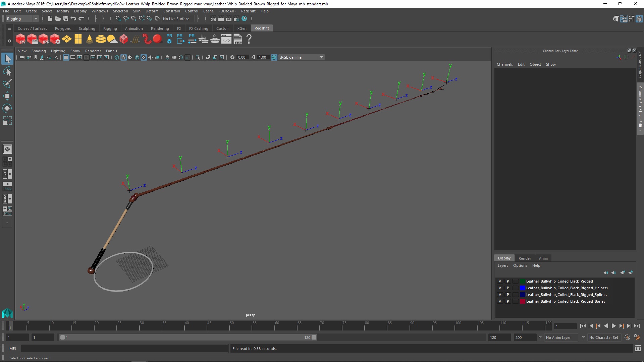This screenshot has height=362, width=644.
Task: Click the red sphere shelf icon
Action: coord(157,39)
